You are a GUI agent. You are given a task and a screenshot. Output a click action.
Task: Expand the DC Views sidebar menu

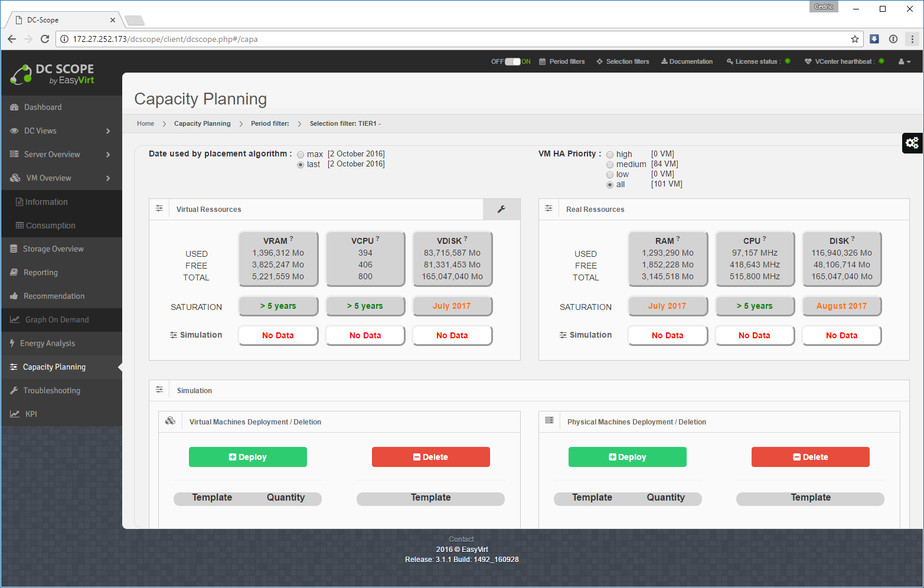(x=61, y=131)
